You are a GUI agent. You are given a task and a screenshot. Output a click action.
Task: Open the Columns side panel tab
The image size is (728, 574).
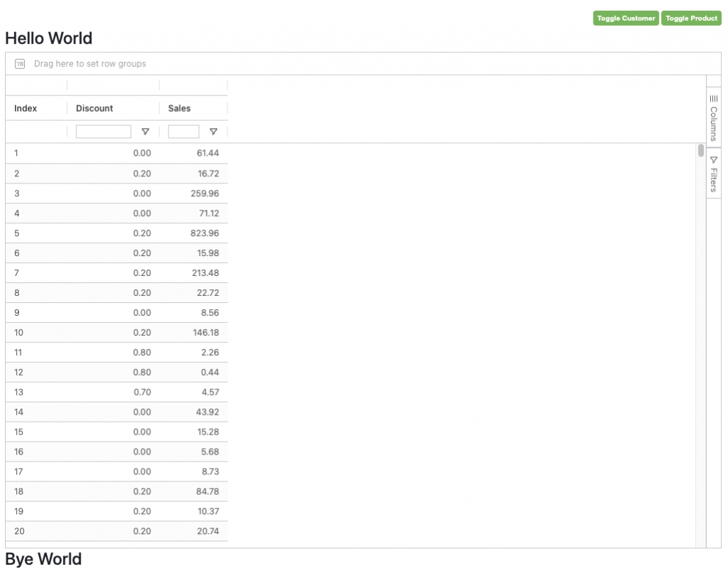pos(714,117)
